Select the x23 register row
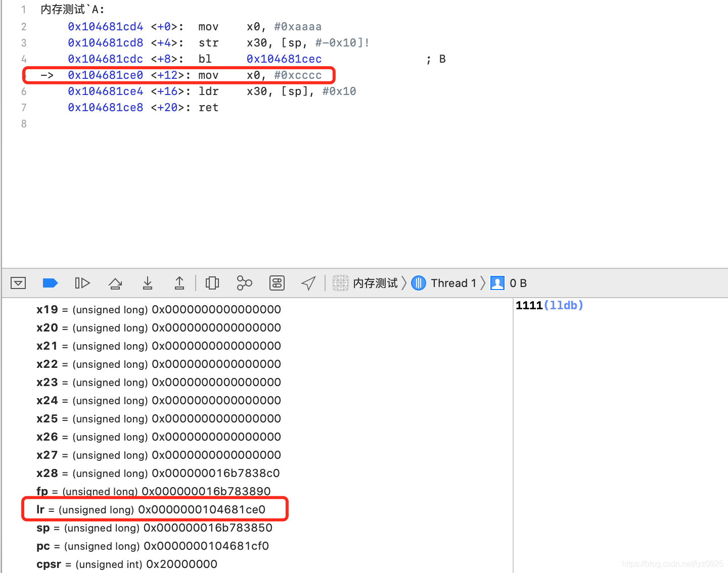 click(159, 383)
